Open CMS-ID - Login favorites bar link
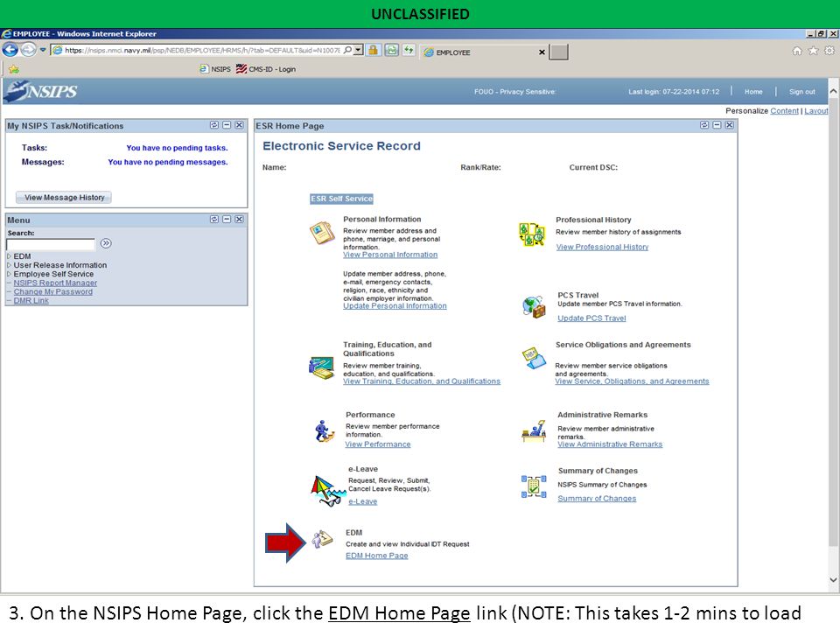Screen dimensions: 840x630 click(266, 69)
